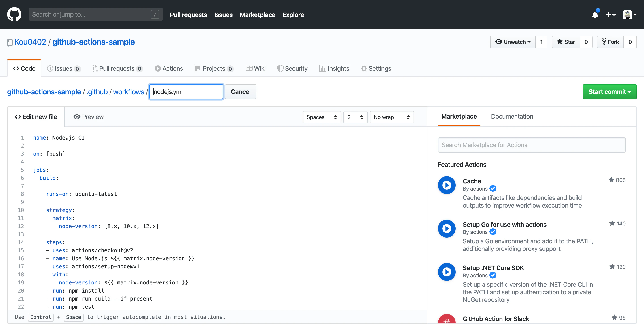Star the repository
The height and width of the screenshot is (331, 644).
(566, 42)
